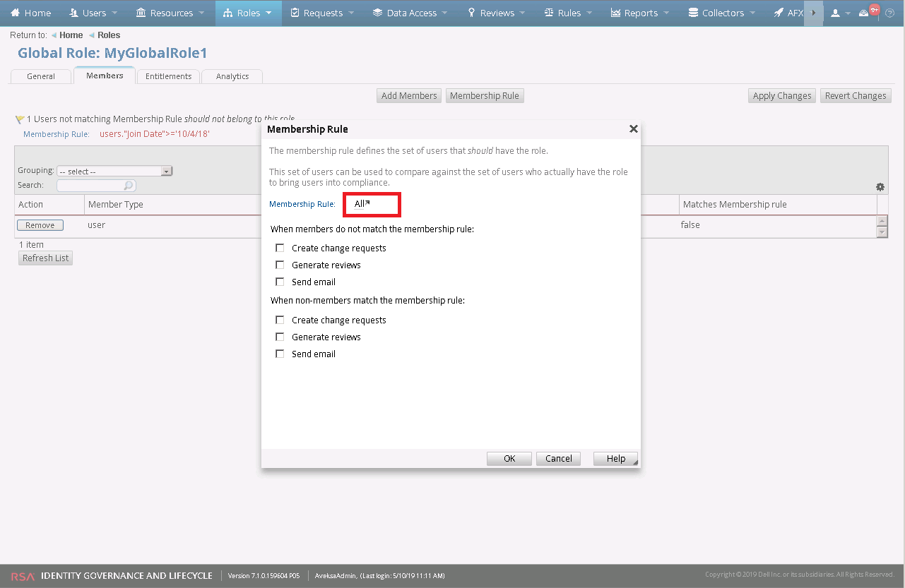Click the table settings gear icon
The height and width of the screenshot is (588, 905).
click(x=880, y=187)
